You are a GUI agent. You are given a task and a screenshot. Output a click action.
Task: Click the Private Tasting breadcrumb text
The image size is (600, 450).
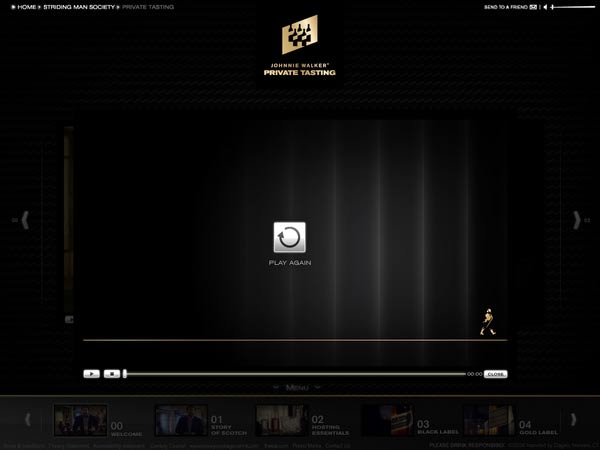[x=148, y=7]
